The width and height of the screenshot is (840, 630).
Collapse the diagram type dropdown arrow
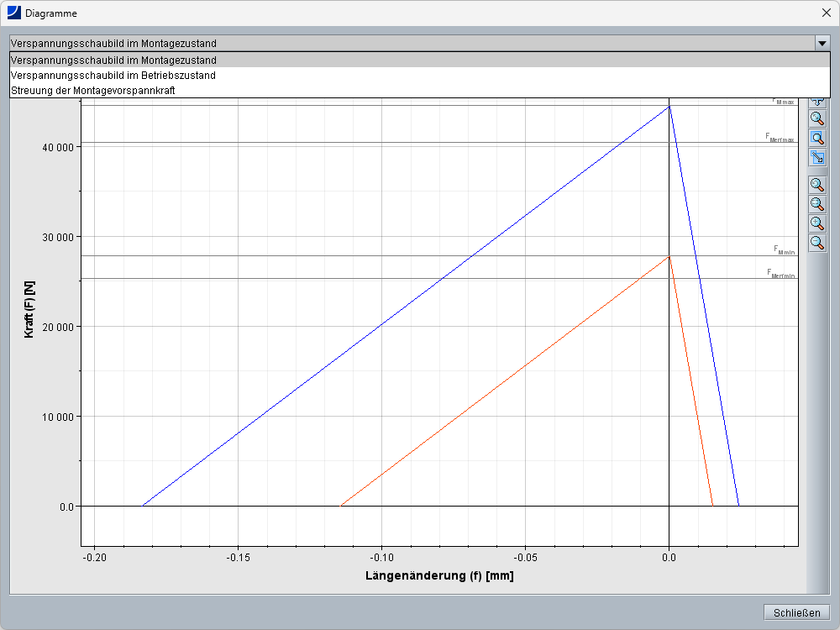click(821, 43)
